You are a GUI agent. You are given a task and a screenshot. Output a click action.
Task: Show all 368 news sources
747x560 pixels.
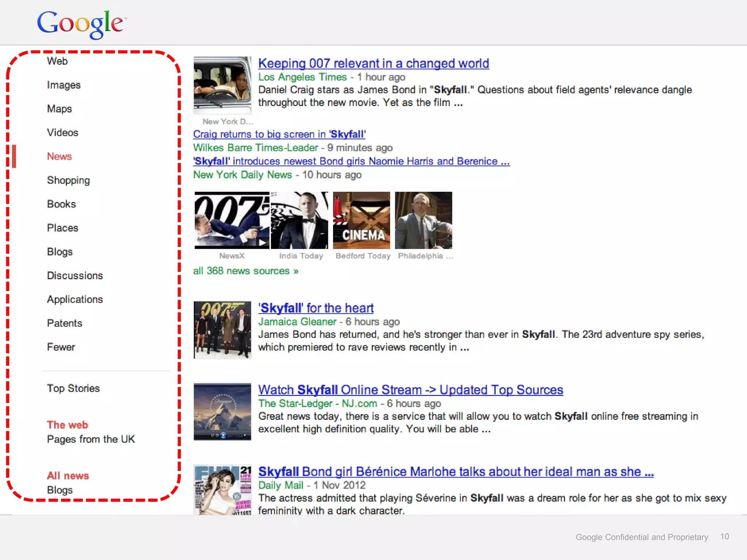click(x=246, y=271)
